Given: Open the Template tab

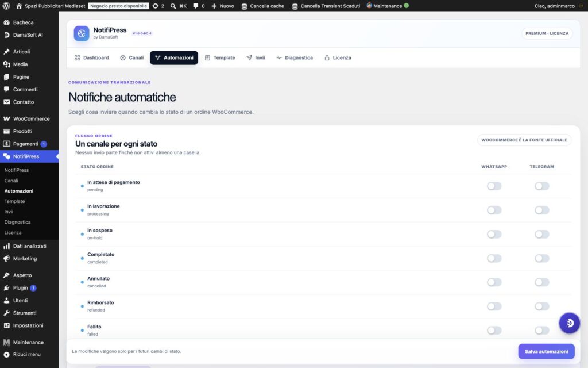Looking at the screenshot, I should 220,58.
